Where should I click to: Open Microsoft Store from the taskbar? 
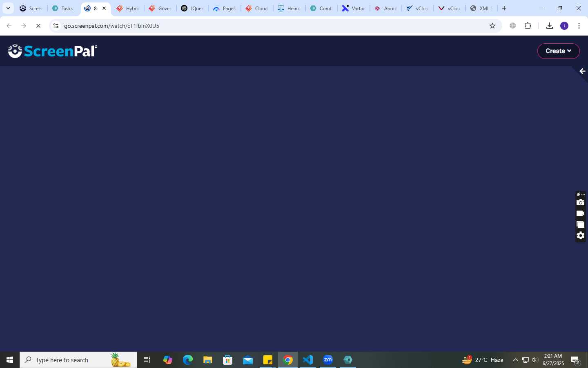click(228, 360)
